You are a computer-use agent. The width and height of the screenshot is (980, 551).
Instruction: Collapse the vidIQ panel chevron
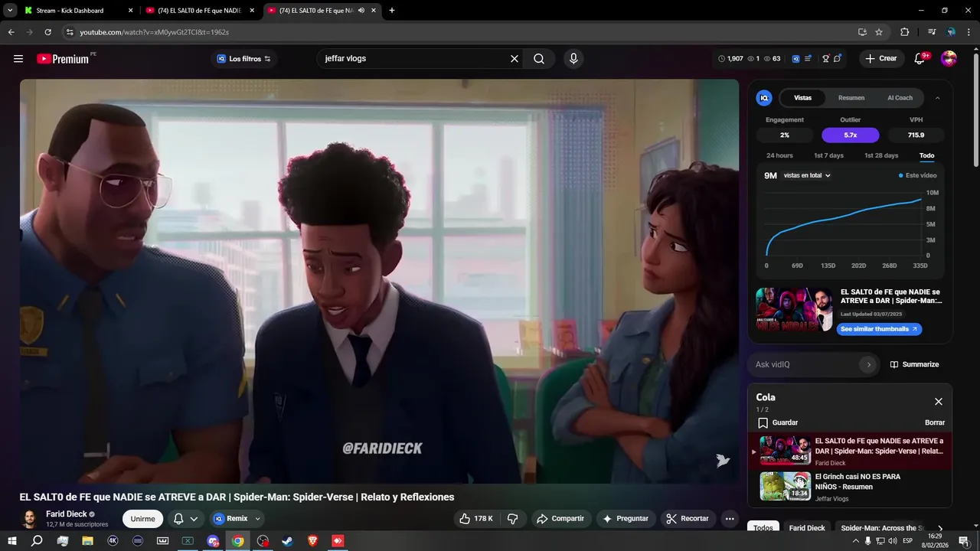tap(938, 98)
